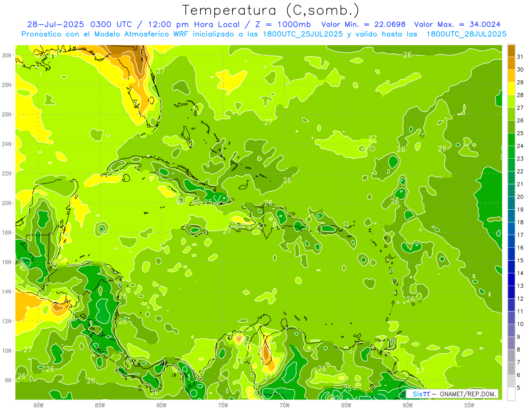Click the 75W longitude axis label
Viewport: 532px width, 411px height.
(223, 405)
